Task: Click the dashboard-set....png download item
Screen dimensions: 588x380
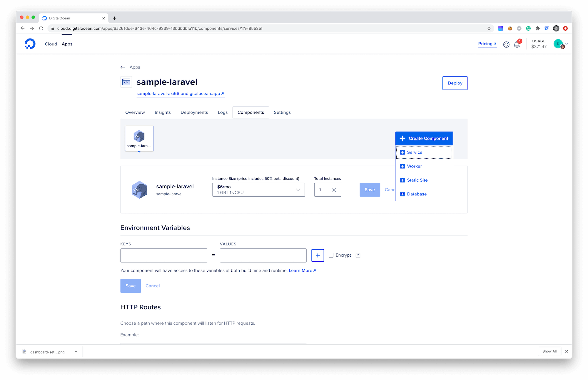Action: coord(47,352)
